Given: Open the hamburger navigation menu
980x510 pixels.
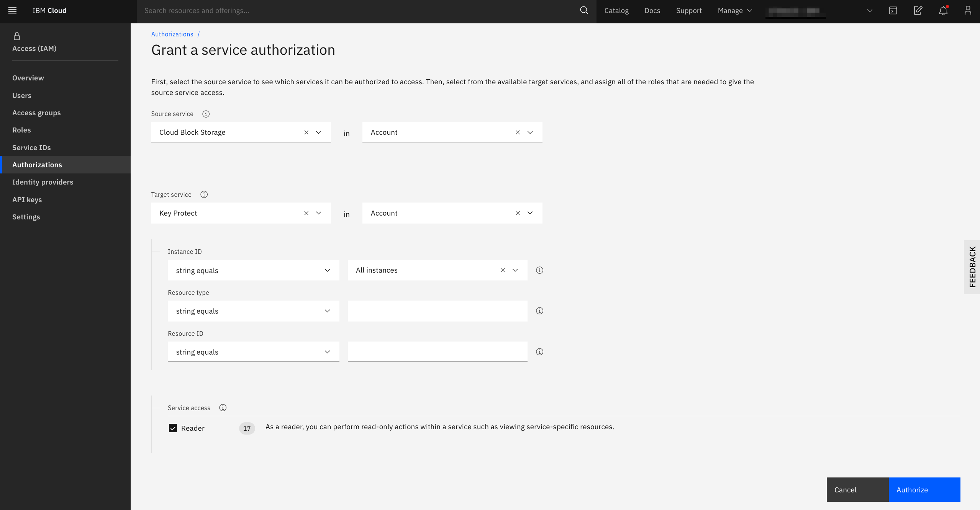Looking at the screenshot, I should [x=12, y=11].
